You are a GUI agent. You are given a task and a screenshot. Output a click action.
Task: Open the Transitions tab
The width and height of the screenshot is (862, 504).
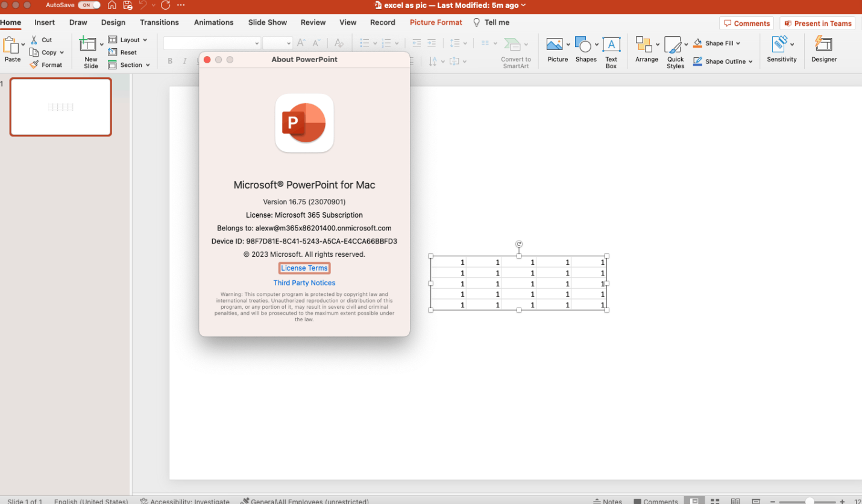pyautogui.click(x=159, y=22)
